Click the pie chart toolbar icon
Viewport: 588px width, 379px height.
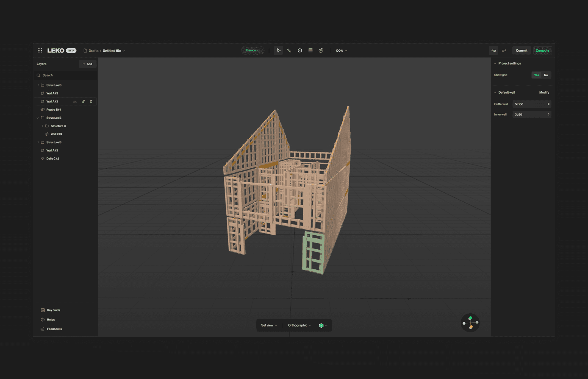coord(321,51)
